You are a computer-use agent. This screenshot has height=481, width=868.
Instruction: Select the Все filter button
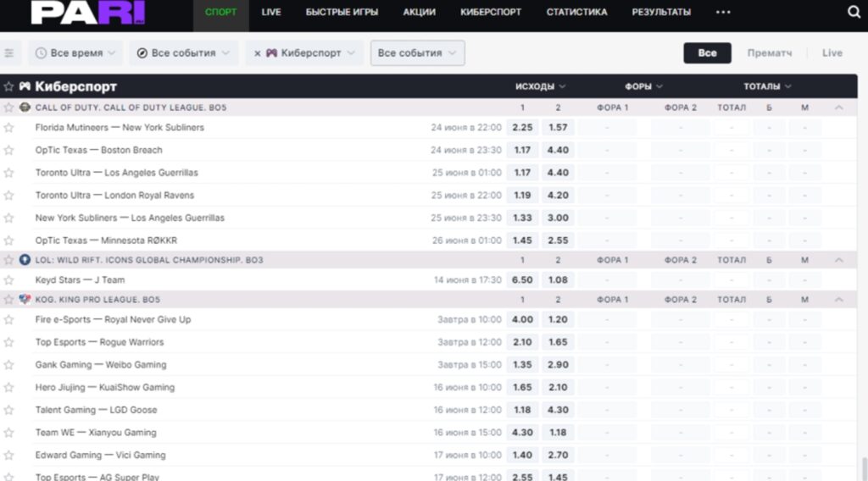point(707,53)
